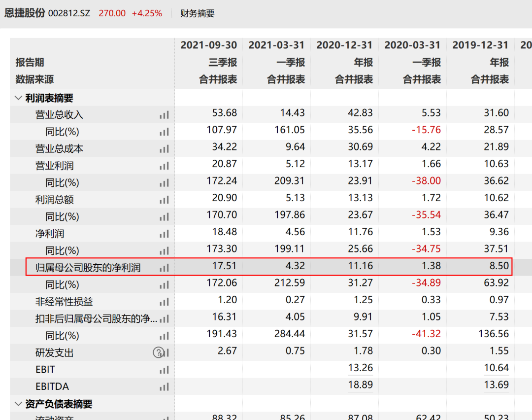Open the 营业利润 row chart icon
Viewport: 532px width, 420px height.
[x=164, y=166]
